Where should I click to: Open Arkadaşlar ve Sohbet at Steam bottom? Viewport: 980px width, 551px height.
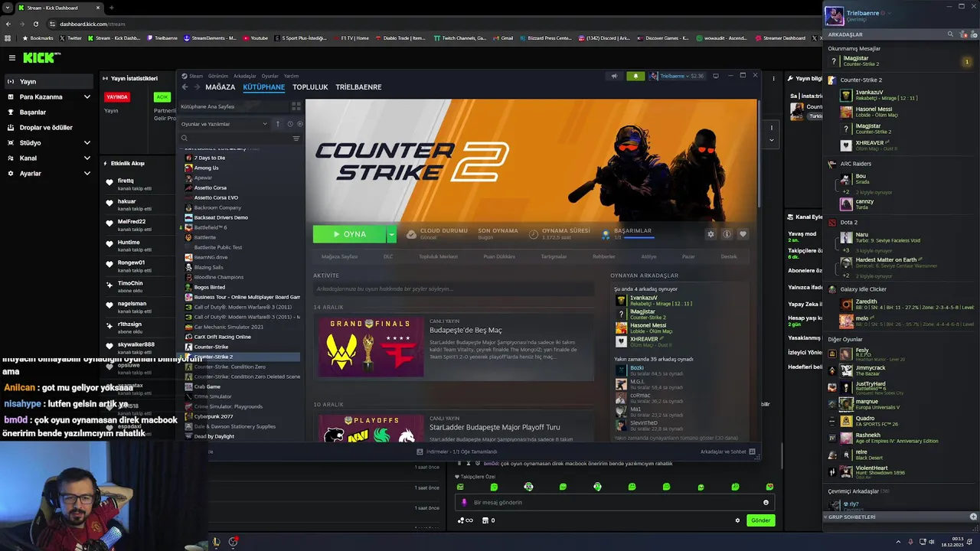pyautogui.click(x=728, y=452)
